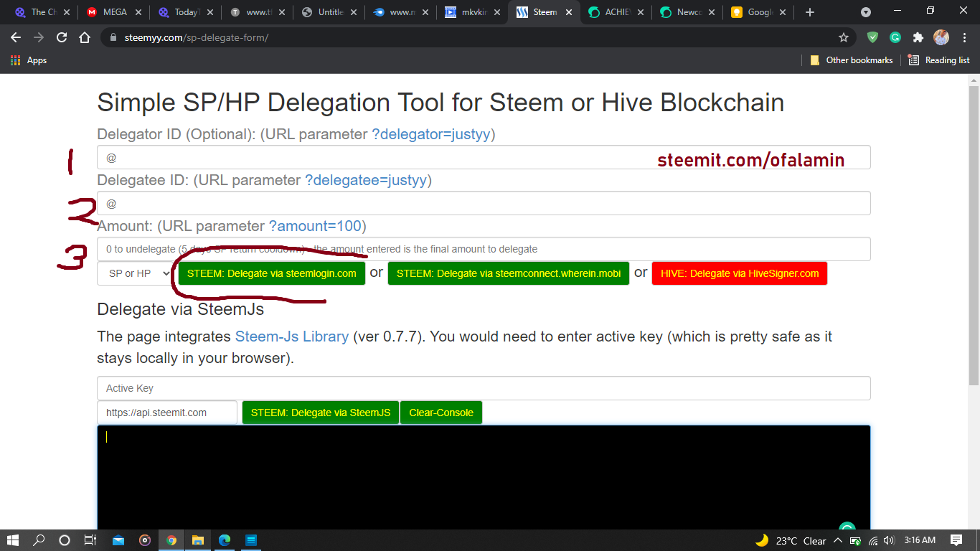Focus the Active Key input field
This screenshot has height=551, width=980.
[484, 388]
